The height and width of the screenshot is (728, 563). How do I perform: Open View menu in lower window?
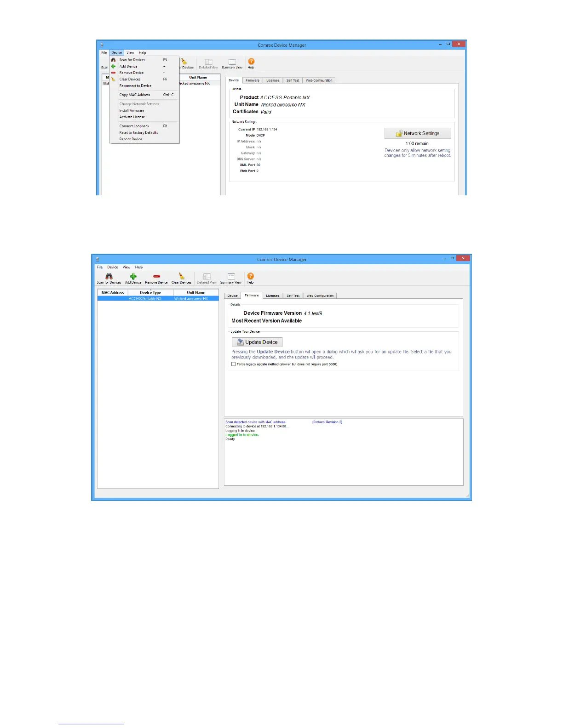[126, 267]
